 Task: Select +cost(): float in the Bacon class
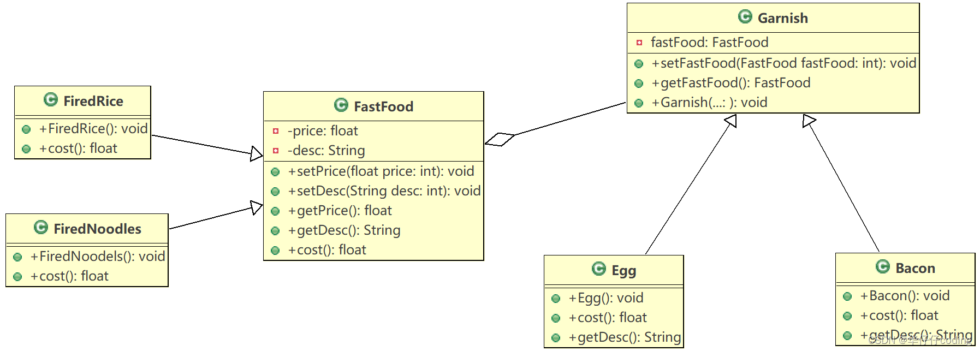click(899, 316)
